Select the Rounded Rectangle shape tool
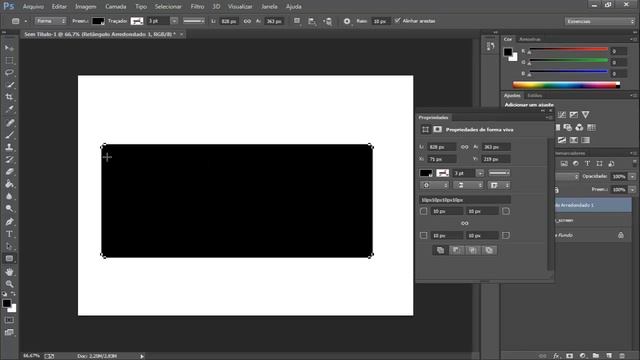This screenshot has height=360, width=640. click(9, 259)
